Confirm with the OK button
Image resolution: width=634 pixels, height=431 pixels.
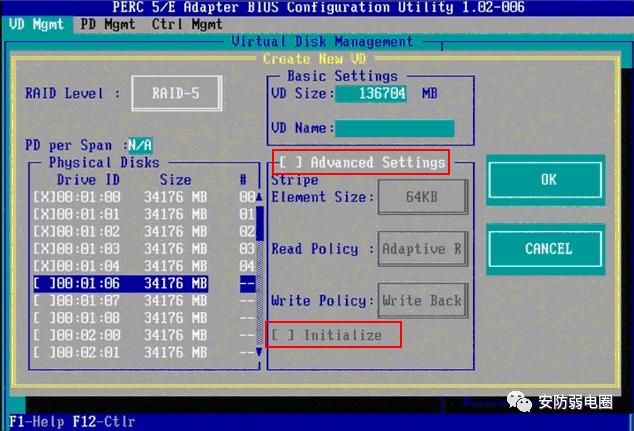tap(545, 180)
